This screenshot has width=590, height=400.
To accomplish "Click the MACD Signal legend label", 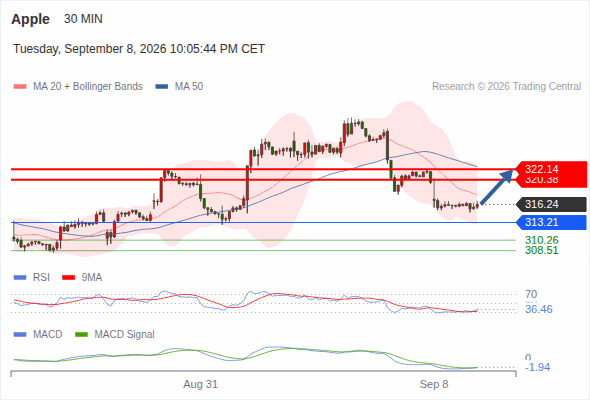I will tap(125, 334).
